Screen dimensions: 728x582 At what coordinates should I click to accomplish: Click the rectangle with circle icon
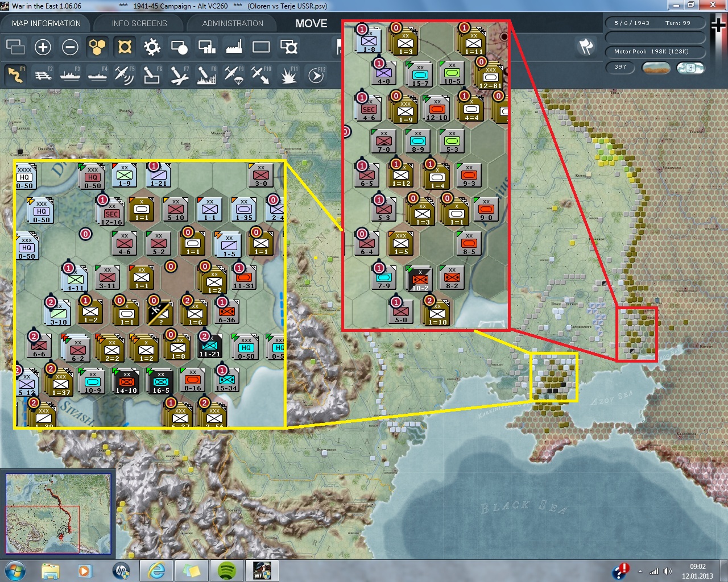[179, 47]
